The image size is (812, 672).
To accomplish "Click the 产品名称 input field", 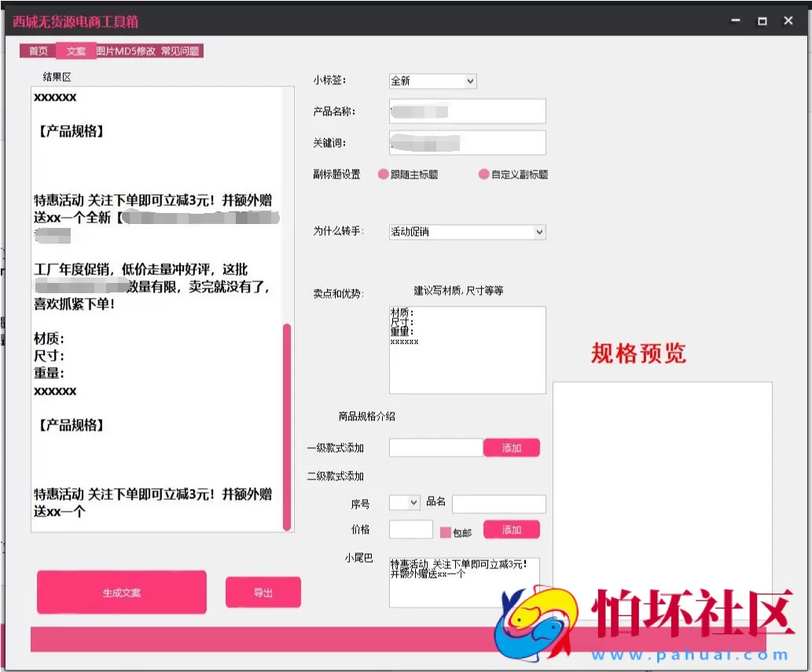I will (x=466, y=111).
